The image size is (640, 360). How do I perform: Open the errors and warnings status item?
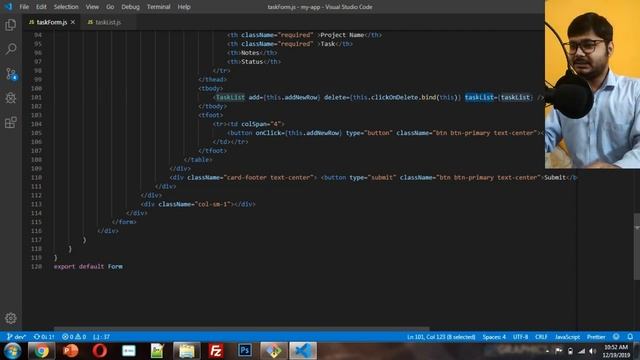click(74, 337)
